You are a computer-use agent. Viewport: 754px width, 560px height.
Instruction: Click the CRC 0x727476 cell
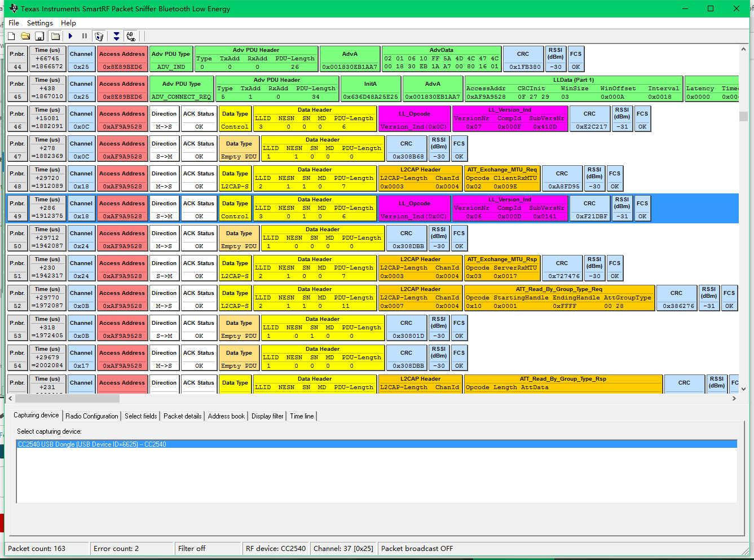point(562,268)
